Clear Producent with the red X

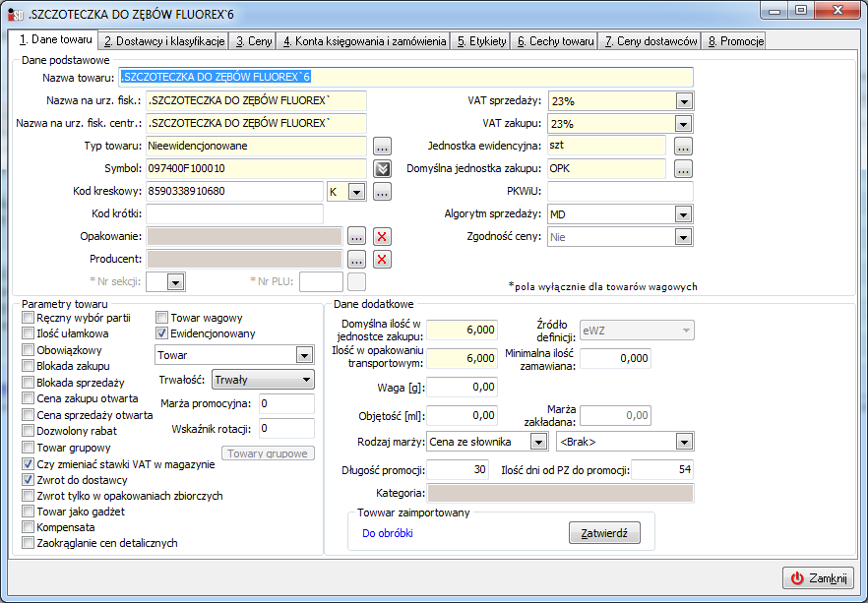tap(382, 260)
